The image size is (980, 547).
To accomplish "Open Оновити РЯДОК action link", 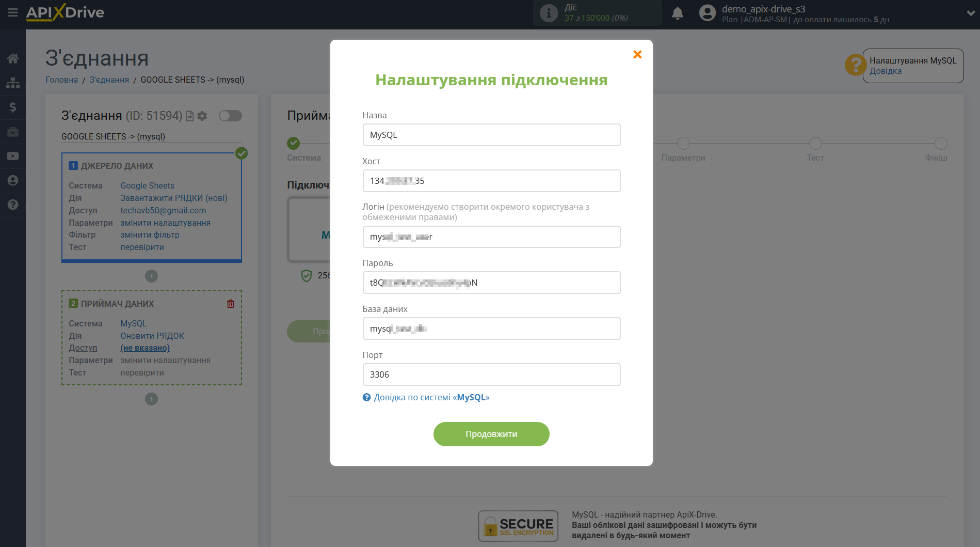I will 152,336.
